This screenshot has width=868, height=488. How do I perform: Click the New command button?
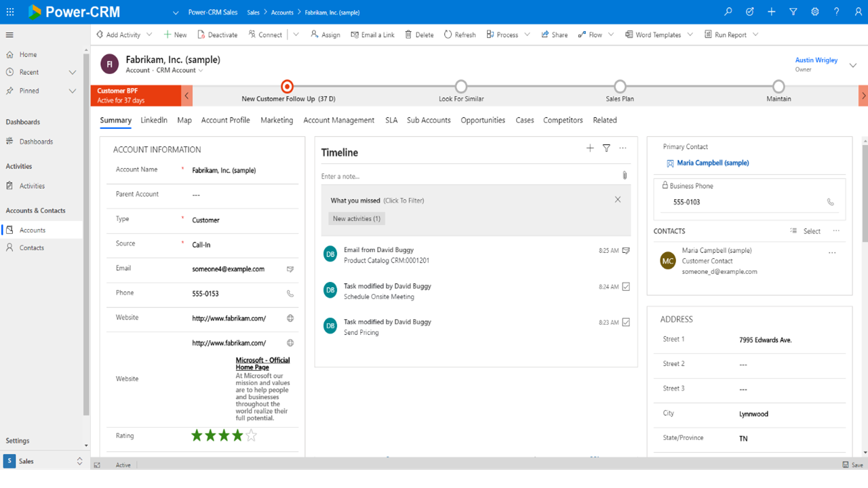click(x=175, y=35)
